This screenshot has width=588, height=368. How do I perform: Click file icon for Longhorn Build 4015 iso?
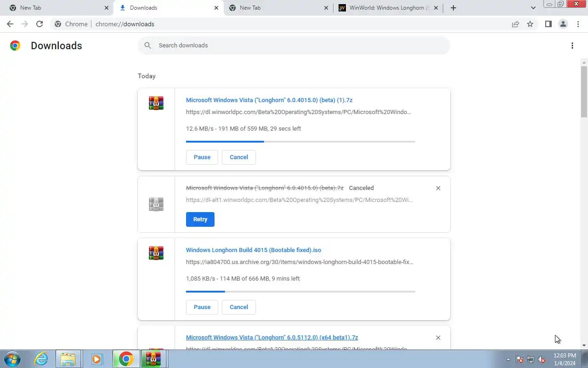(x=156, y=253)
